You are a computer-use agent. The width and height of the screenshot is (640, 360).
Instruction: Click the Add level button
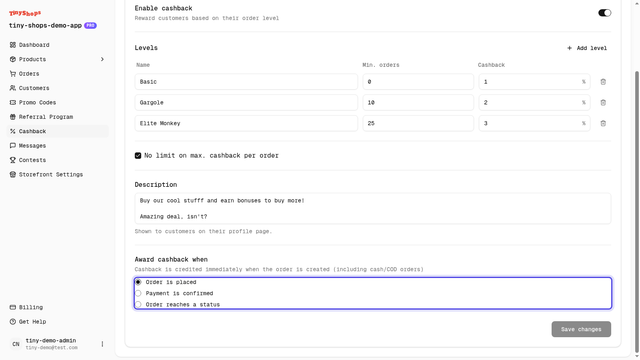click(x=587, y=48)
